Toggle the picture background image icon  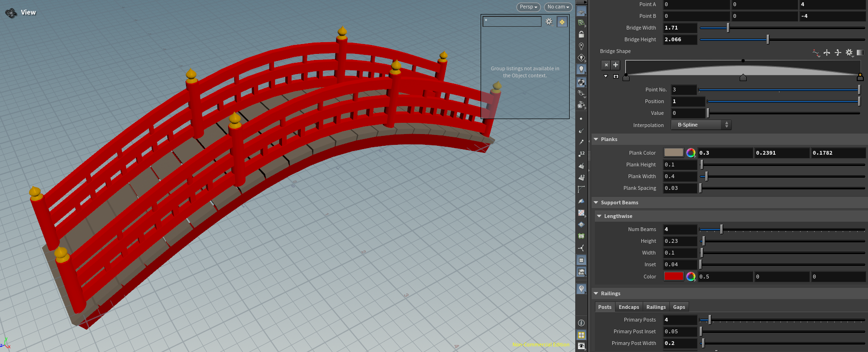click(581, 272)
